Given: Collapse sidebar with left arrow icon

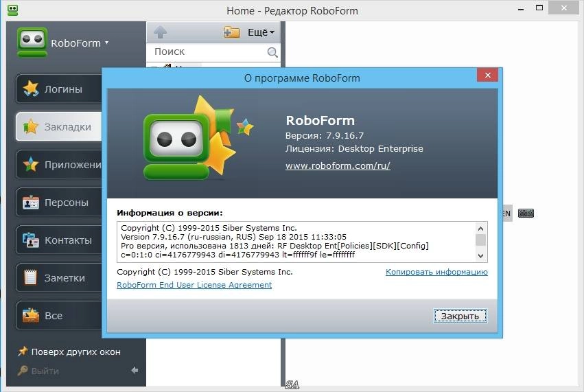Looking at the screenshot, I should [x=135, y=370].
